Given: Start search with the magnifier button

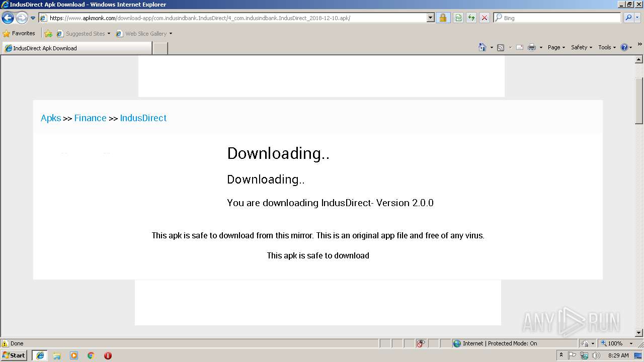Looking at the screenshot, I should [x=628, y=18].
